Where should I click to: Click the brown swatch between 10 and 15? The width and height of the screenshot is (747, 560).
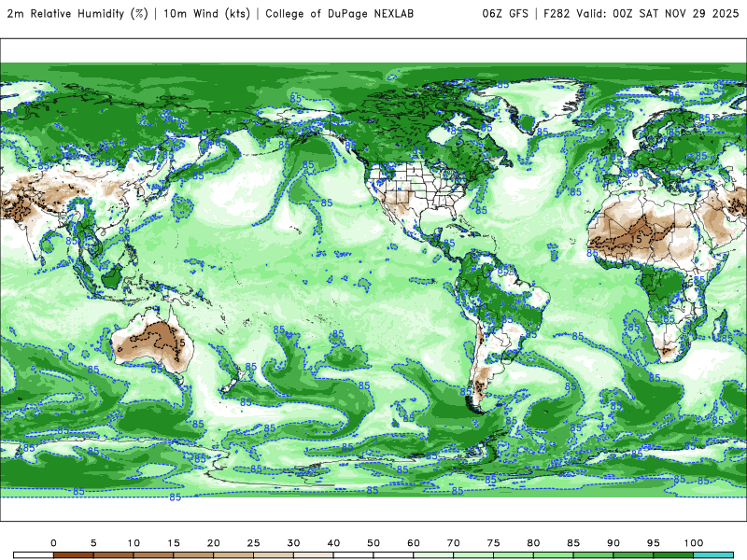pos(153,555)
